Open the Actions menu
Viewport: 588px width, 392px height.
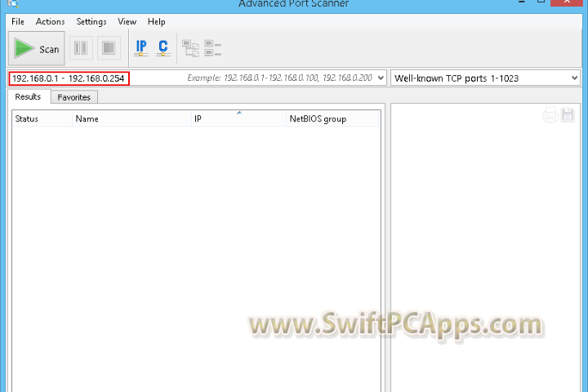(x=51, y=22)
